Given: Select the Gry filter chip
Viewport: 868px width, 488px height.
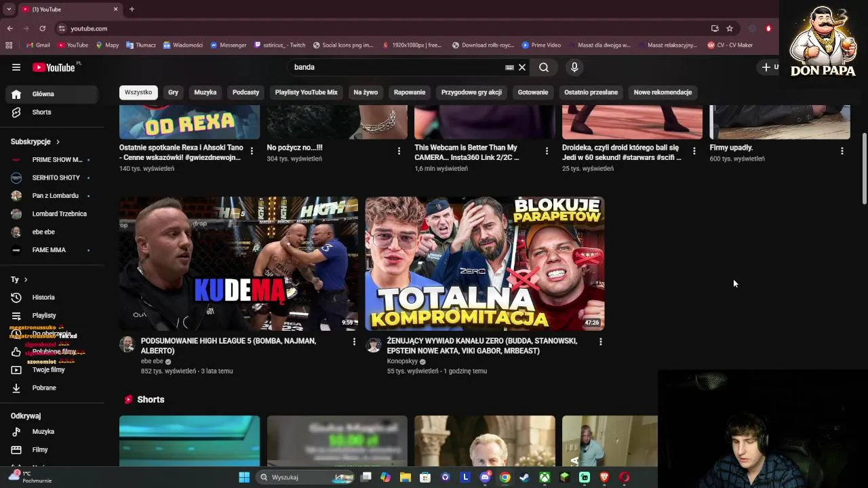Looking at the screenshot, I should (174, 92).
